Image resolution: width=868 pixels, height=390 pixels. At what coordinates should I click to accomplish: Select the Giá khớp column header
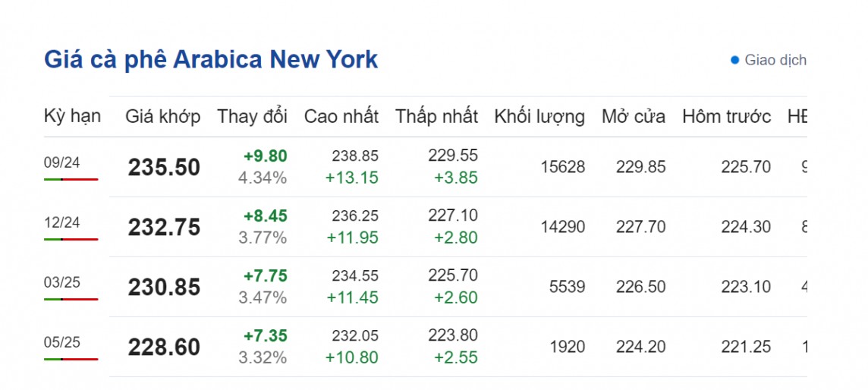163,117
